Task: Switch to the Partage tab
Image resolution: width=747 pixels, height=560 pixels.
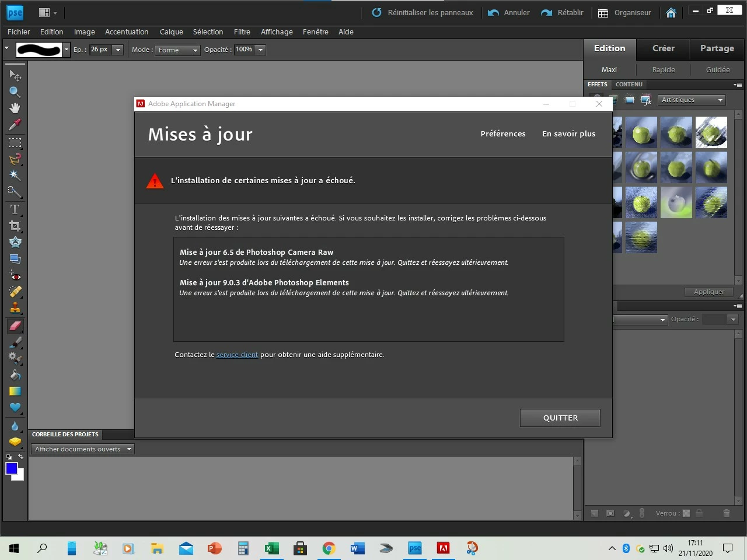Action: [x=717, y=48]
